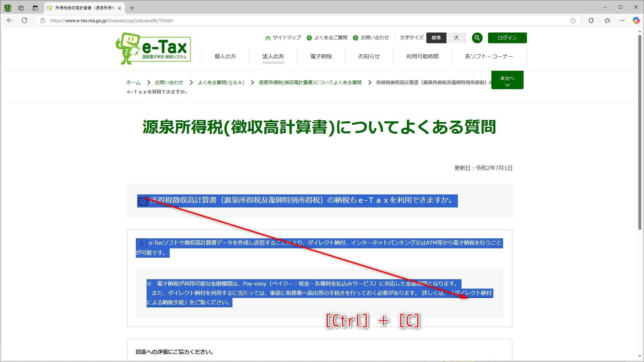The width and height of the screenshot is (644, 362).
Task: Click the green ログイン button
Action: click(507, 38)
